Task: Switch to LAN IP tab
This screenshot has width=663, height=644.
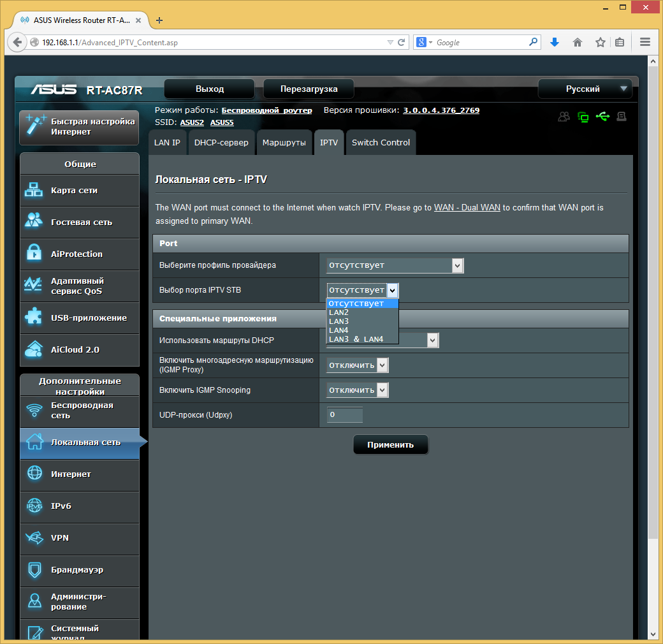Action: tap(167, 142)
